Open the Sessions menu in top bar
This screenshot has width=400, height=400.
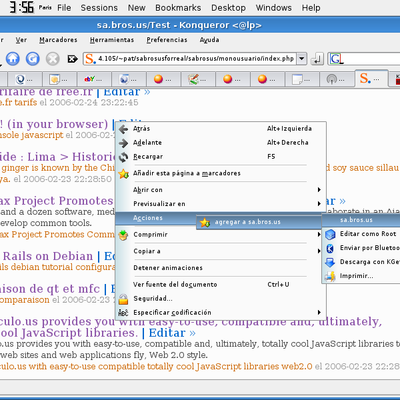[x=99, y=8]
